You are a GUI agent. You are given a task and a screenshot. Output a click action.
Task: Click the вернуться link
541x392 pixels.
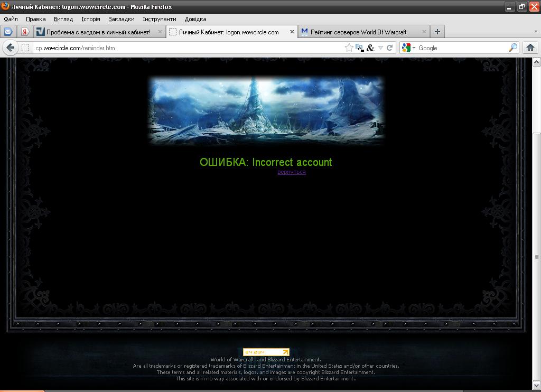coord(292,172)
